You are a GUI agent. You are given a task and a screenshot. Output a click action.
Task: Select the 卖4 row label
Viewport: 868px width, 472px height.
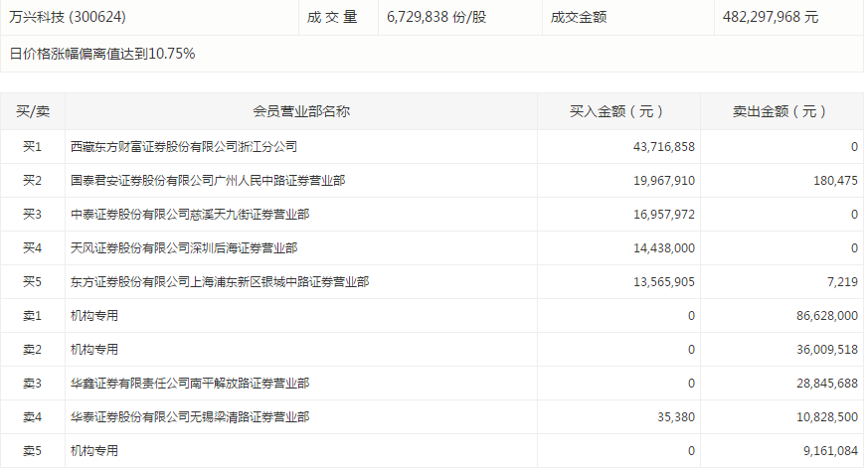click(x=32, y=416)
